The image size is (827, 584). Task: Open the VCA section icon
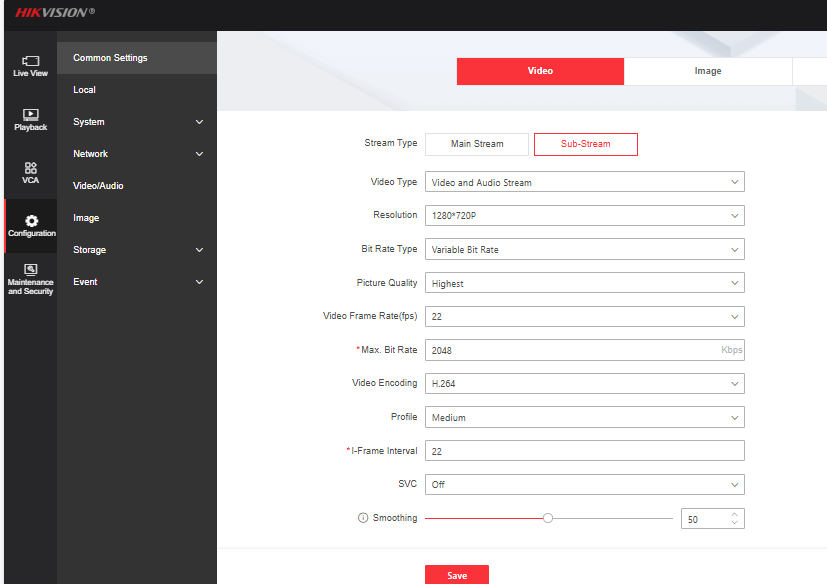30,167
